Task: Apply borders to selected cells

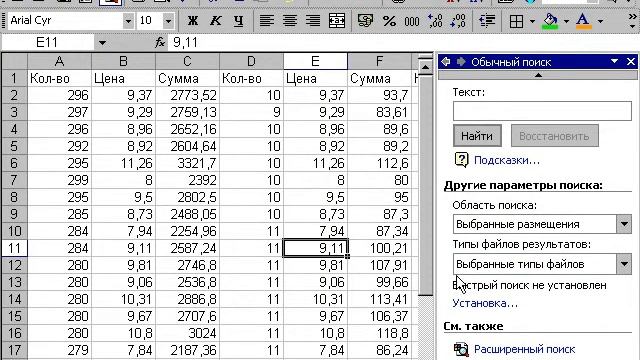Action: tap(516, 21)
